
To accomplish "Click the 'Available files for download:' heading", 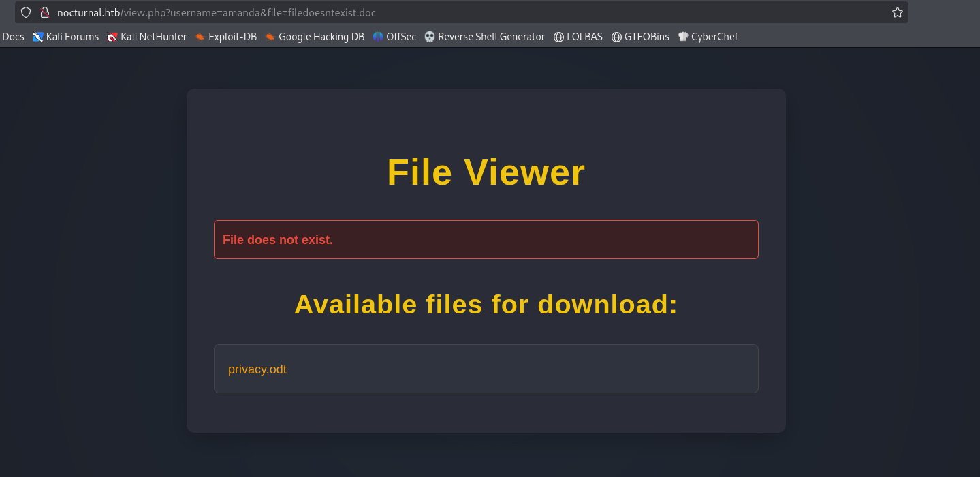I will coord(486,304).
